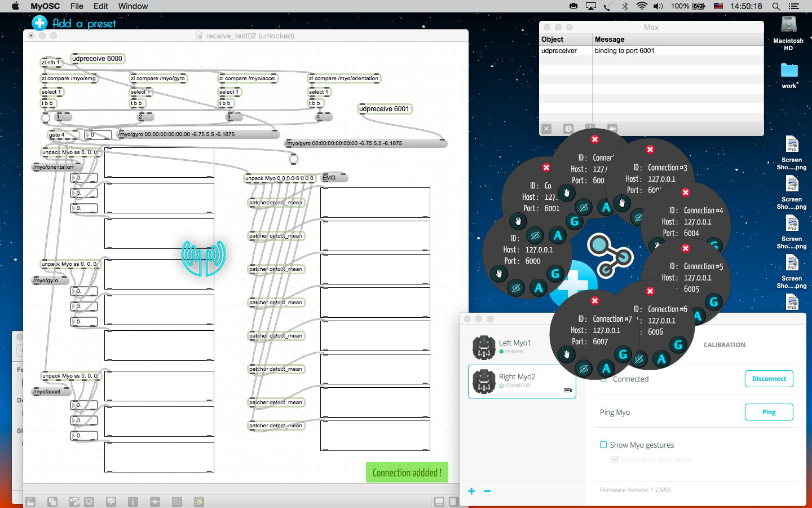Click the gate 4 object in the patcher
Screen dimensions: 812x508
(x=63, y=135)
